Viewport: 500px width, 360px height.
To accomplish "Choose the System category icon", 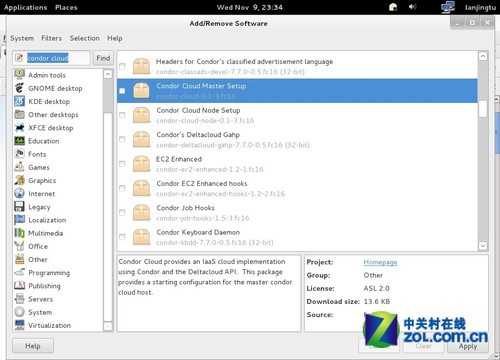I will [19, 312].
